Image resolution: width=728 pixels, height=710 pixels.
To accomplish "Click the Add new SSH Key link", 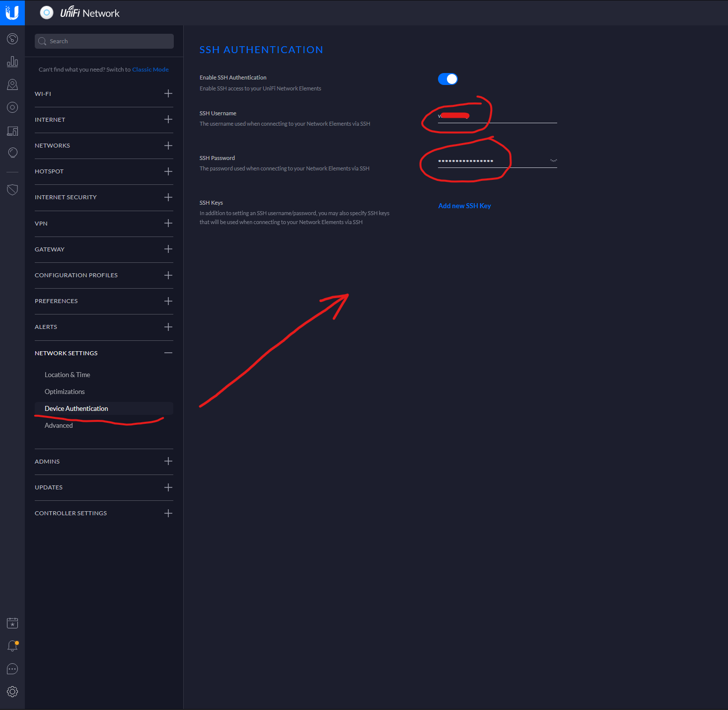I will pyautogui.click(x=464, y=206).
